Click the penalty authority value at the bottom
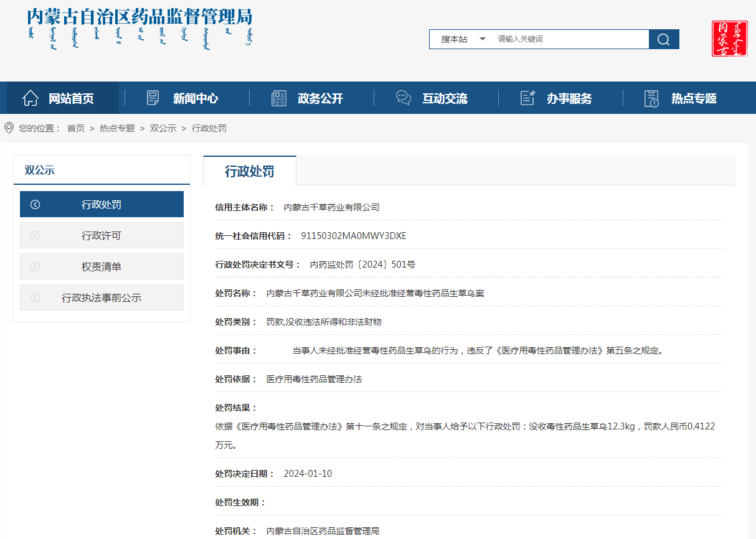 (x=323, y=531)
